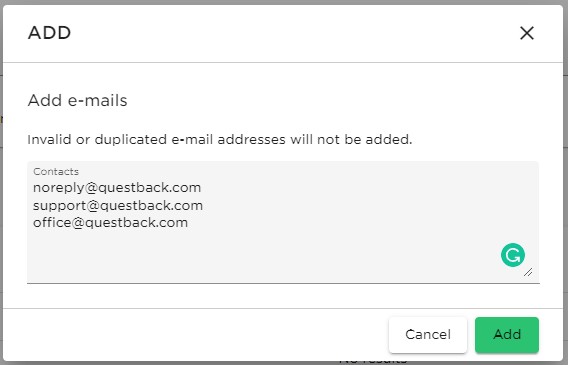Close the ADD dialog with the X icon
This screenshot has width=568, height=365.
[x=527, y=33]
